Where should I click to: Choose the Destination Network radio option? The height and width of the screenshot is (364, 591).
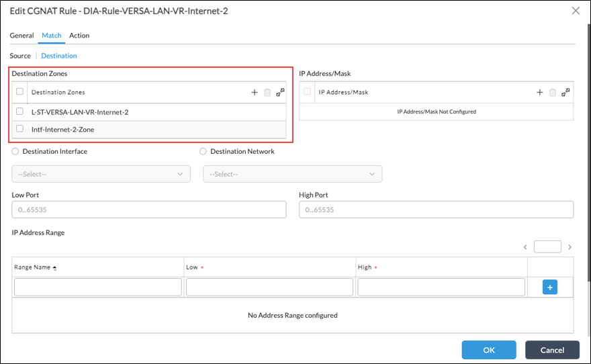[203, 152]
